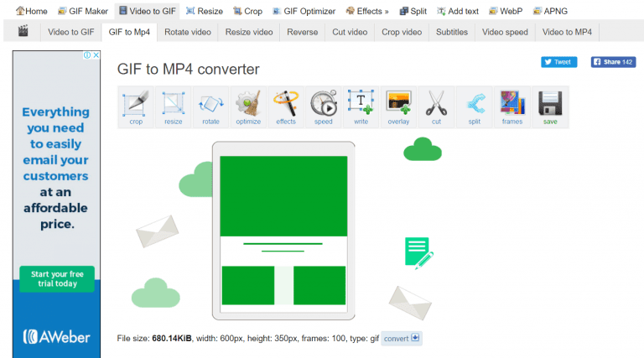Image resolution: width=644 pixels, height=358 pixels.
Task: Open top-level Video to GIF menu
Action: [148, 11]
